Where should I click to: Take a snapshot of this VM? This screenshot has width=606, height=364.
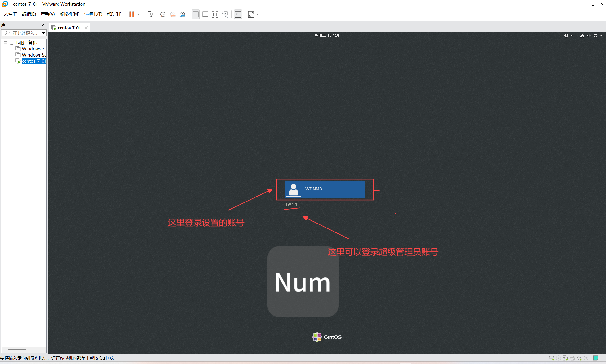(x=163, y=14)
